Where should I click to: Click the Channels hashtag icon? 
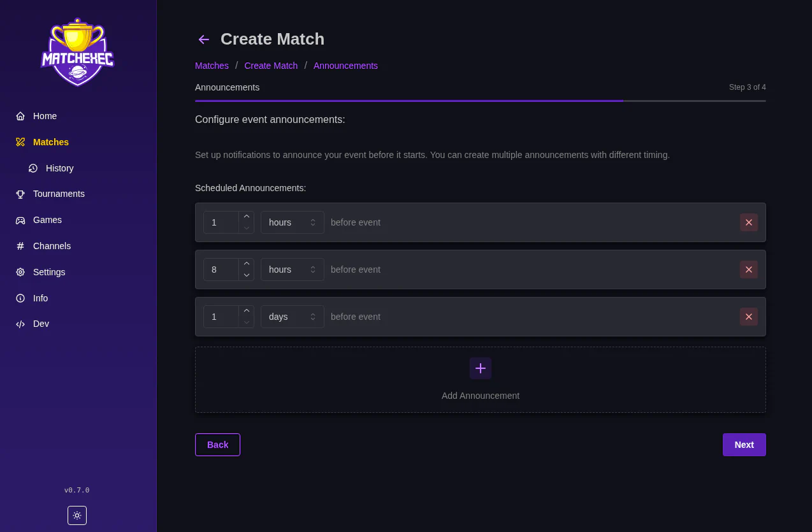coord(19,246)
